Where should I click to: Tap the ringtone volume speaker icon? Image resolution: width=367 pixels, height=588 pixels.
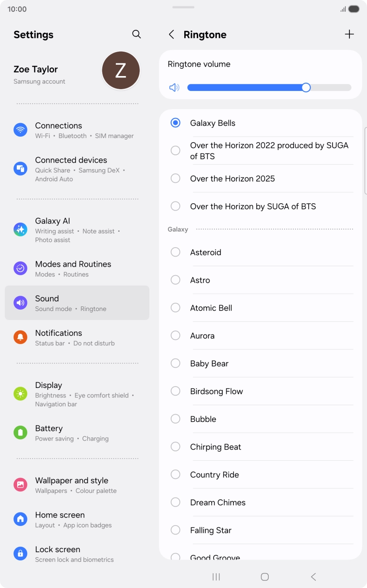174,87
